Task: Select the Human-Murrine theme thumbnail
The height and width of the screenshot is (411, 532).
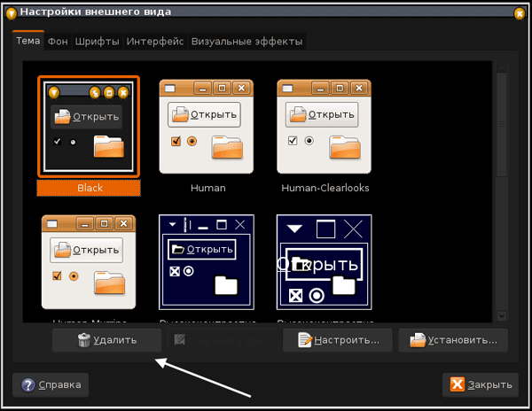Action: (89, 261)
